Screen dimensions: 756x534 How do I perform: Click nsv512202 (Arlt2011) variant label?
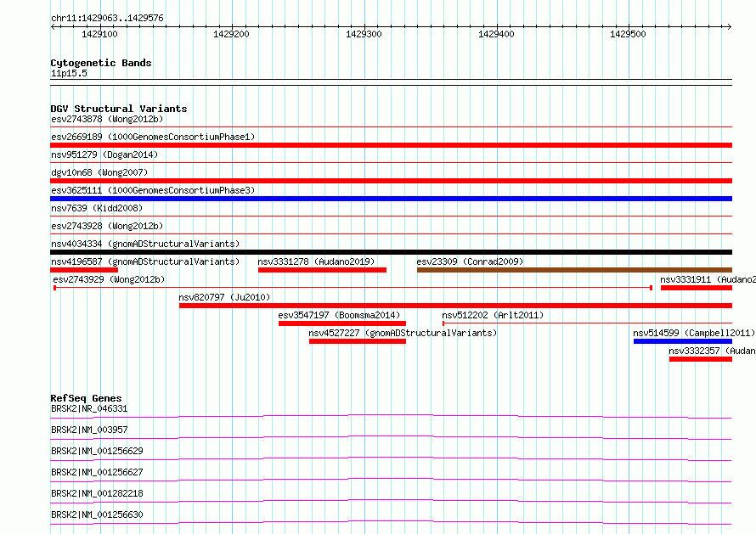tap(493, 315)
